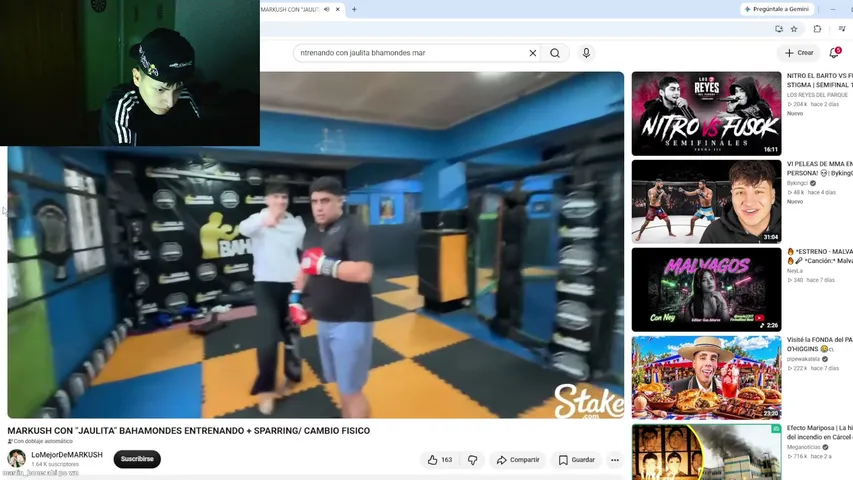This screenshot has height=480, width=853.
Task: Open the ESTRENO - MALVA video title
Action: 820,256
